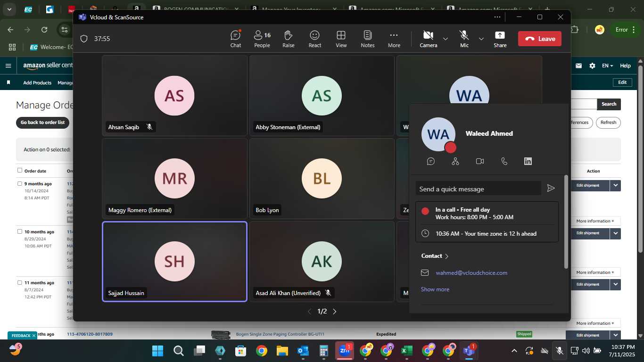Go to next participant page

tap(335, 312)
